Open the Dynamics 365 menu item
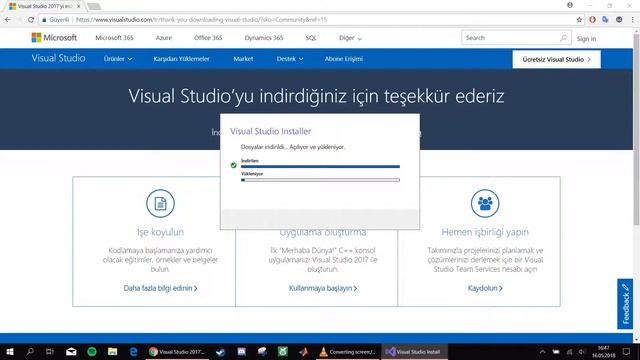The width and height of the screenshot is (640, 360). tap(264, 38)
